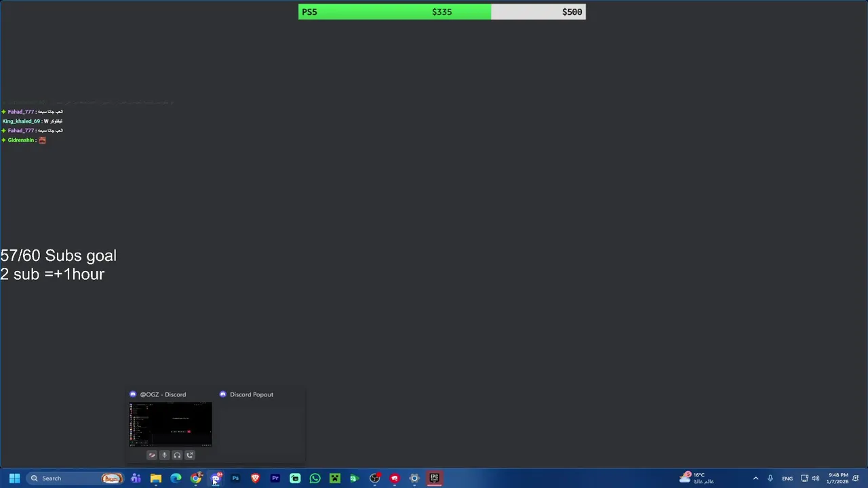Open the weather widget showing 16°C
Screen dimensions: 868x488
coord(697,479)
